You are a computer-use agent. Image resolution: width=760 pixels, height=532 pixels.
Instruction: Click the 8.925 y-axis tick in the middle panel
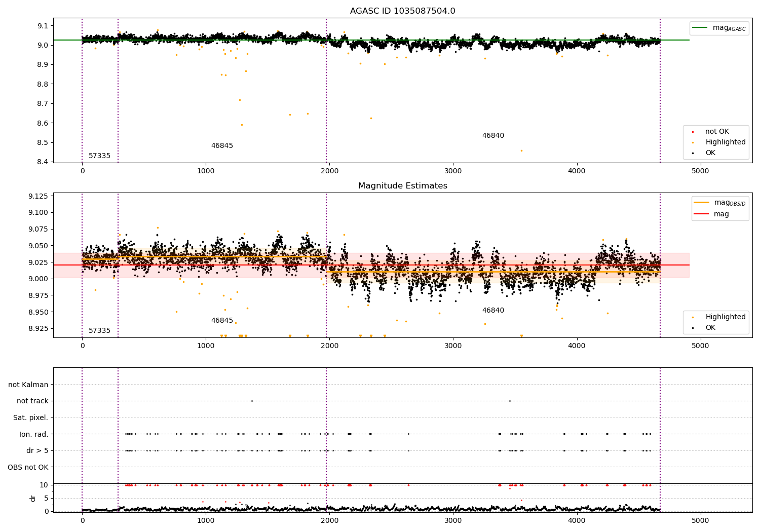(38, 329)
